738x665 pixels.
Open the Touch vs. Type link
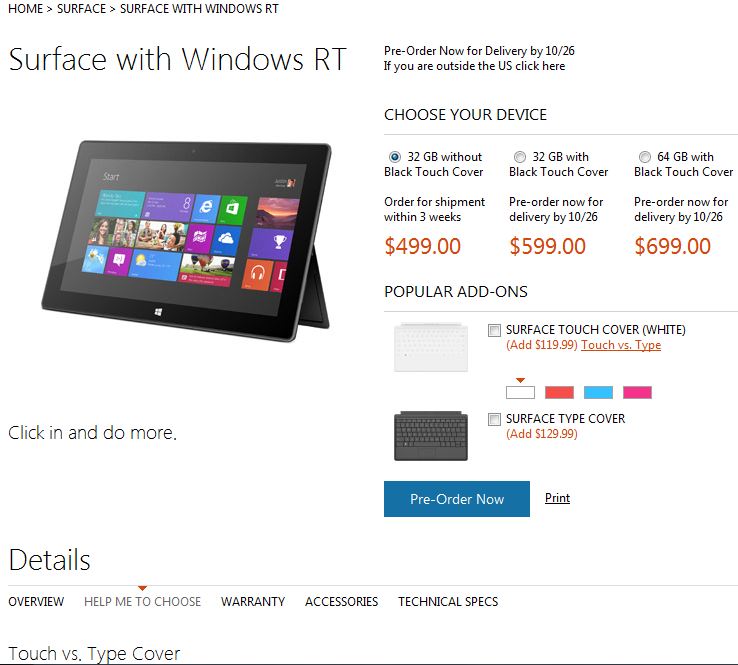[x=621, y=345]
